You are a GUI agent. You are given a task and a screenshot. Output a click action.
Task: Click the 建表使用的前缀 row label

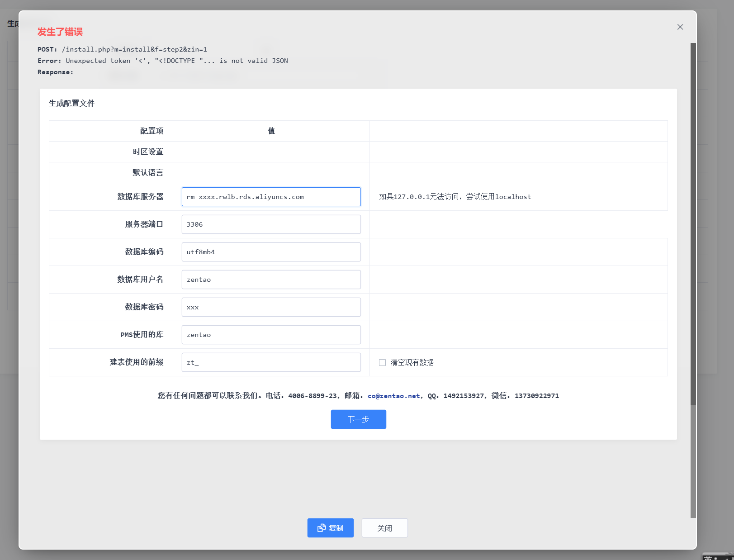[x=137, y=362]
